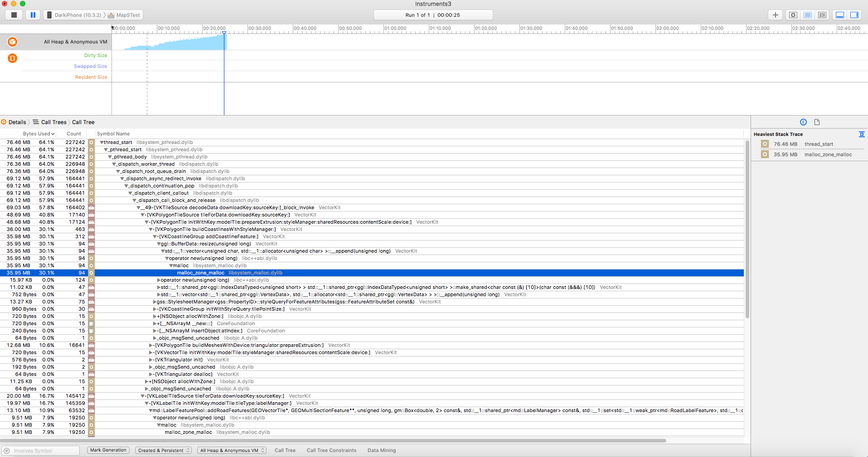Click the library icon beside the VKTriangulator dealloc symbol

pyautogui.click(x=91, y=374)
